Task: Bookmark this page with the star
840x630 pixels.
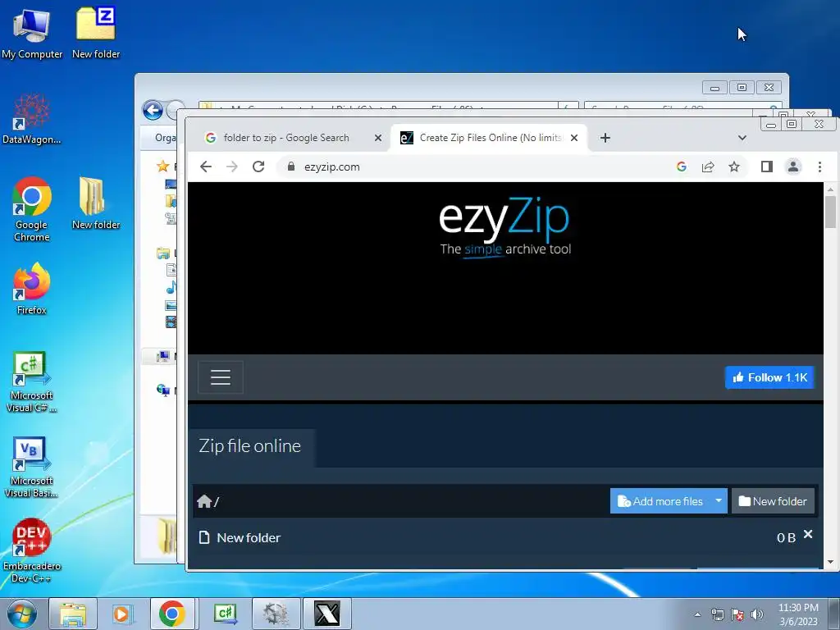Action: [x=734, y=167]
